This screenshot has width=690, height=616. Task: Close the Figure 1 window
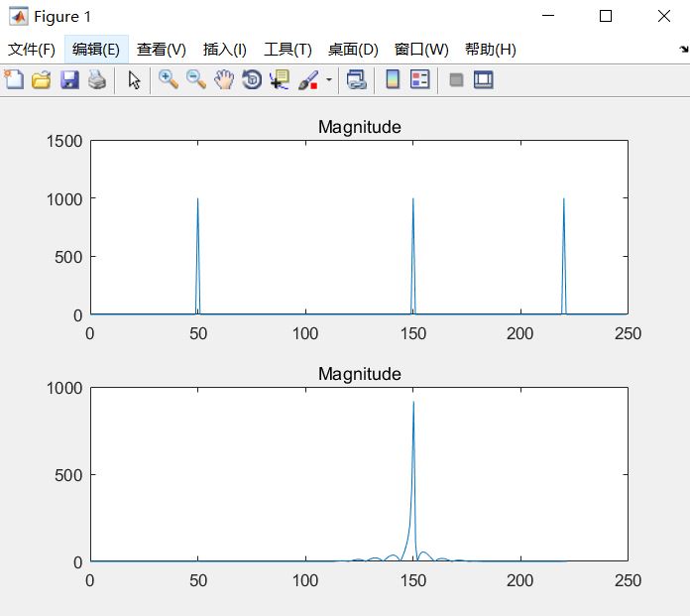pyautogui.click(x=663, y=16)
